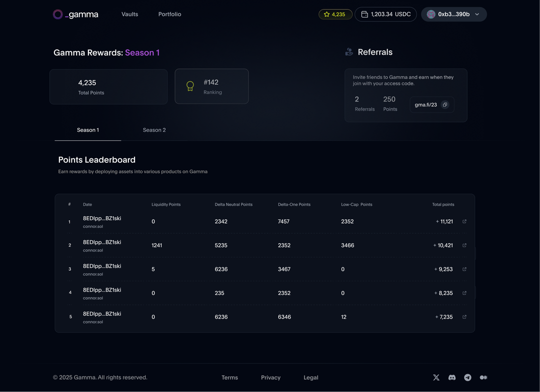The image size is (540, 392).
Task: Click the wallet icon beside 1,203.34 USDC
Action: pos(364,14)
